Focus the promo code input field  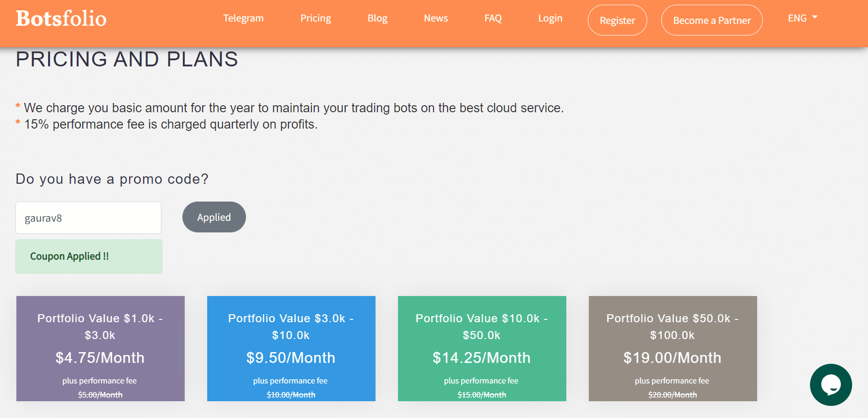(x=88, y=218)
